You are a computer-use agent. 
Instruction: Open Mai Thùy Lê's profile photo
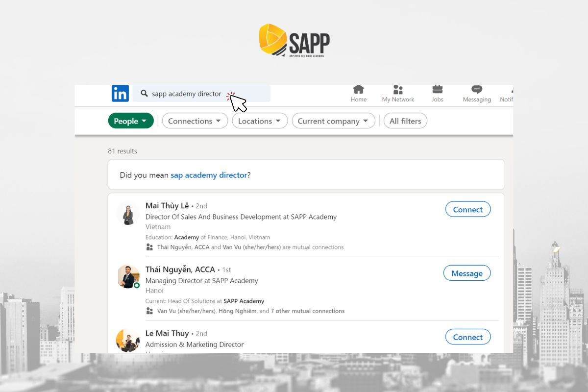click(x=128, y=214)
